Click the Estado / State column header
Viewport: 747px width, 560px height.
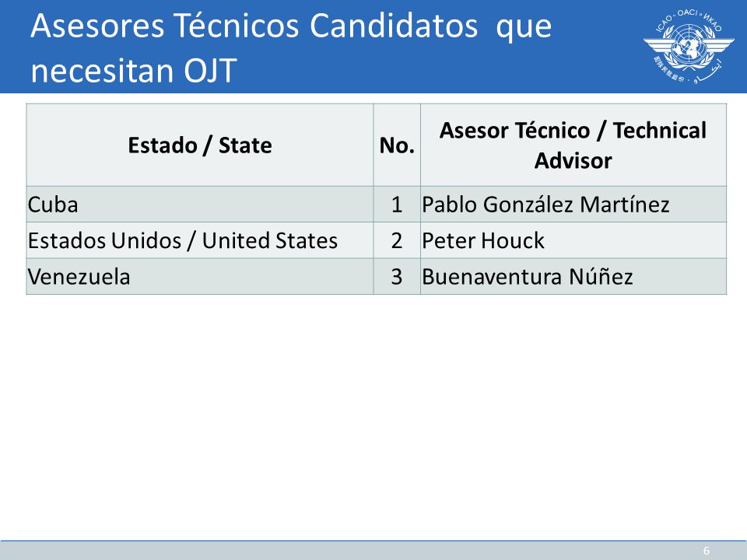tap(200, 145)
